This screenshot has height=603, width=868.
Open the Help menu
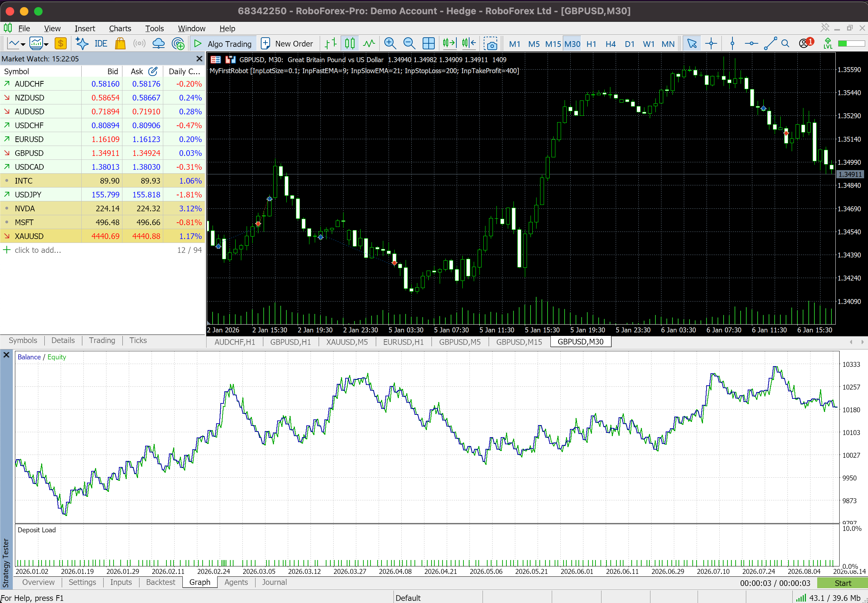click(227, 28)
